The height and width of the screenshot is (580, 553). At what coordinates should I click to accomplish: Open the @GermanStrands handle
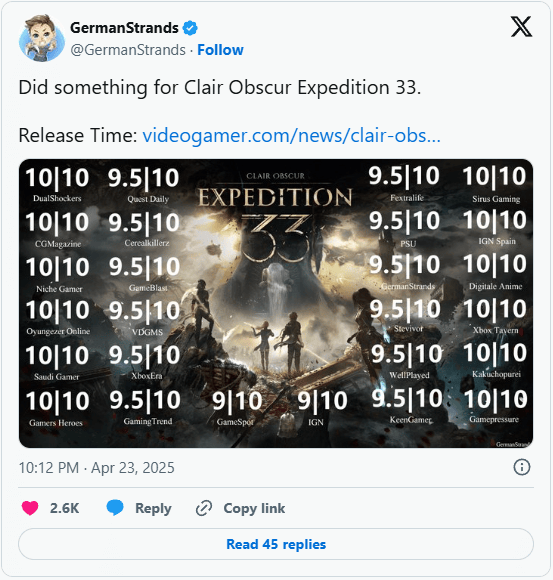(128, 50)
